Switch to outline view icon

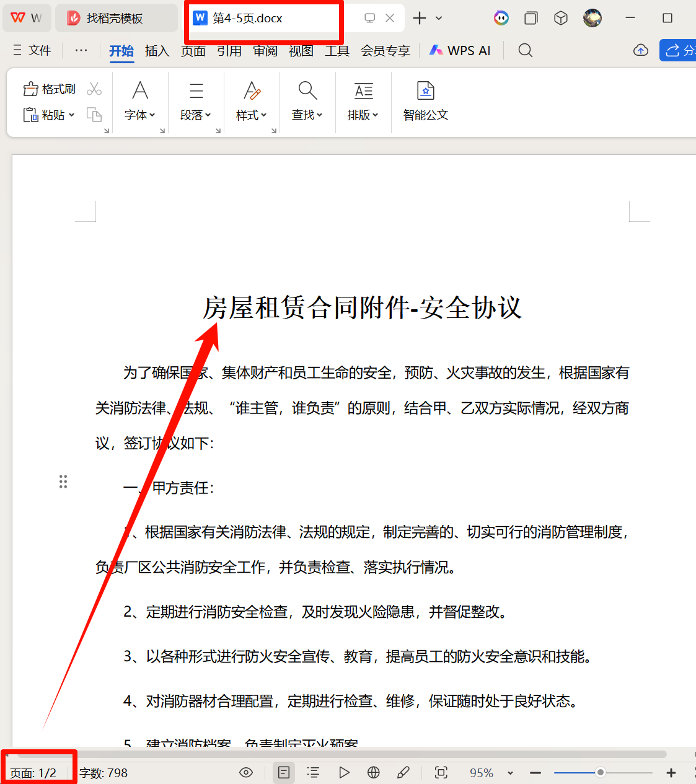314,772
